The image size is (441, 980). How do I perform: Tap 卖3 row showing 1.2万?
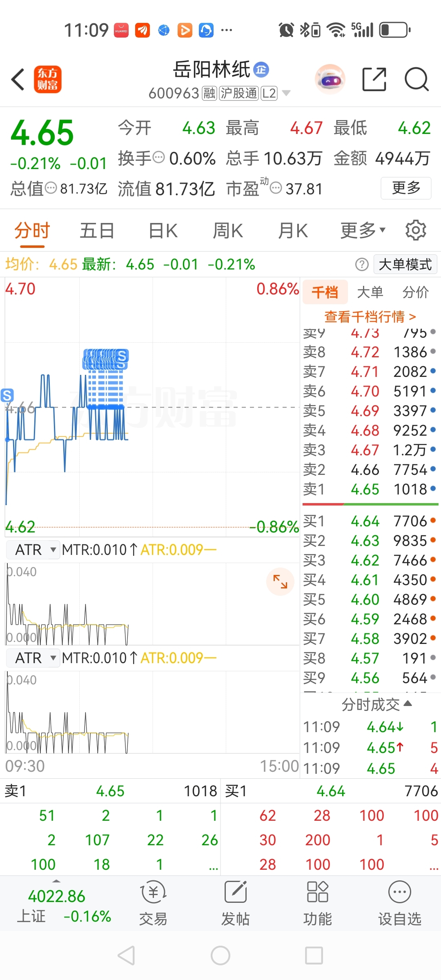[x=370, y=450]
